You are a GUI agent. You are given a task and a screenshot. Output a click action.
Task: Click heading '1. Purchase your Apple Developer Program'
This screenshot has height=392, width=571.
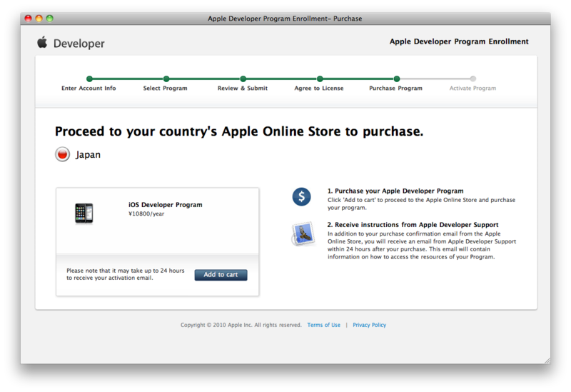coord(395,191)
